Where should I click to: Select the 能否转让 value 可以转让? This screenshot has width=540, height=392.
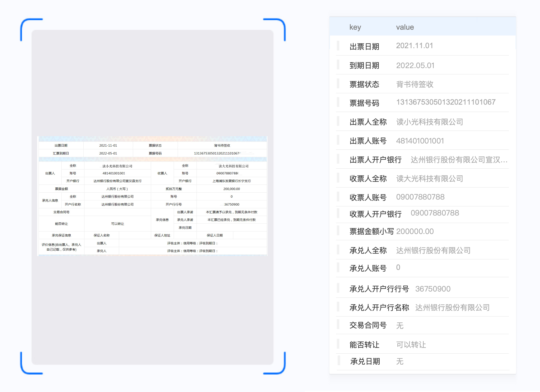(411, 345)
